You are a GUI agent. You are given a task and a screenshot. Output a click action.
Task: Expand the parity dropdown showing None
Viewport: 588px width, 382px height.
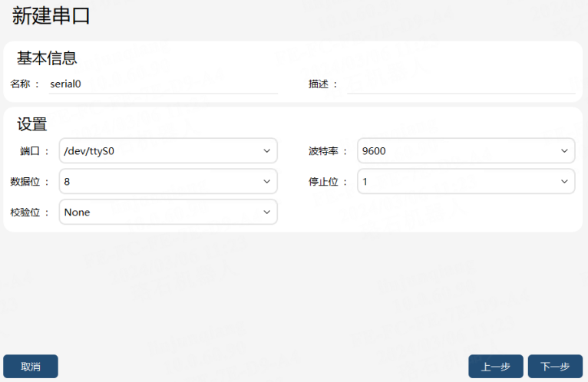pyautogui.click(x=168, y=212)
